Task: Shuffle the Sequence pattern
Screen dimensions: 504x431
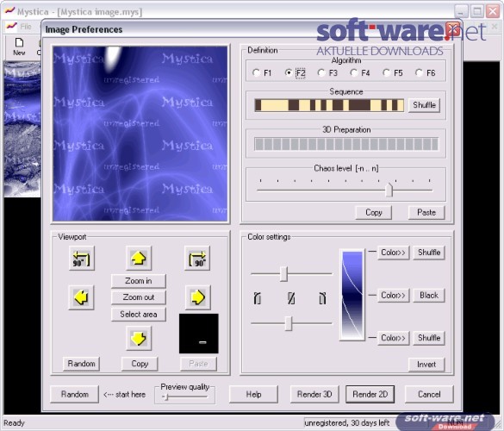Action: [424, 105]
